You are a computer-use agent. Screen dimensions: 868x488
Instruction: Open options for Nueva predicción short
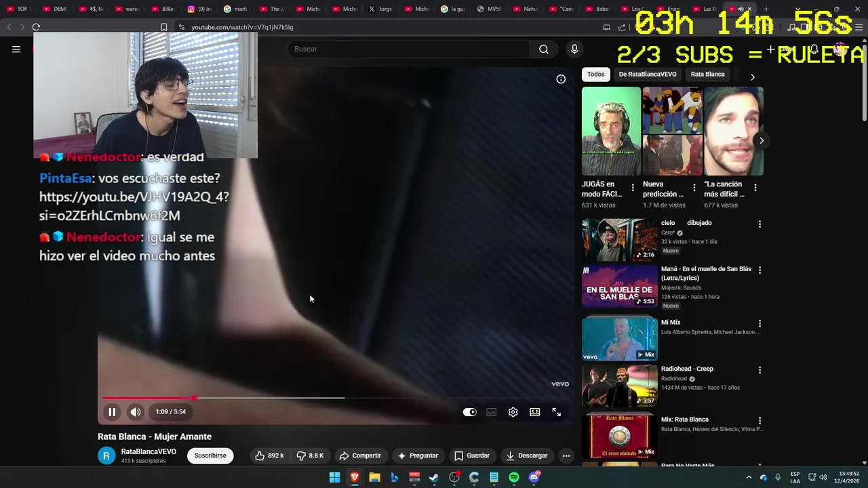click(694, 188)
